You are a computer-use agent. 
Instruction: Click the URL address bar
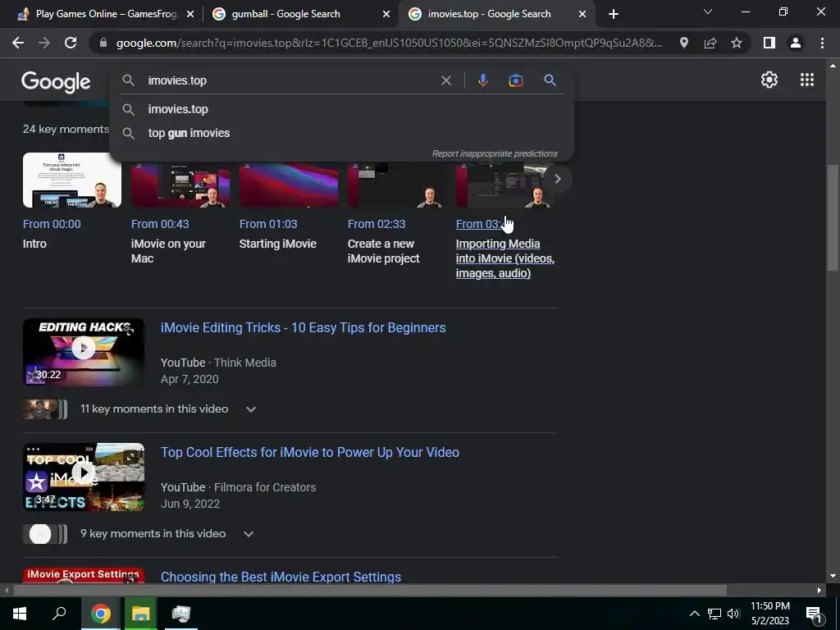coord(389,43)
